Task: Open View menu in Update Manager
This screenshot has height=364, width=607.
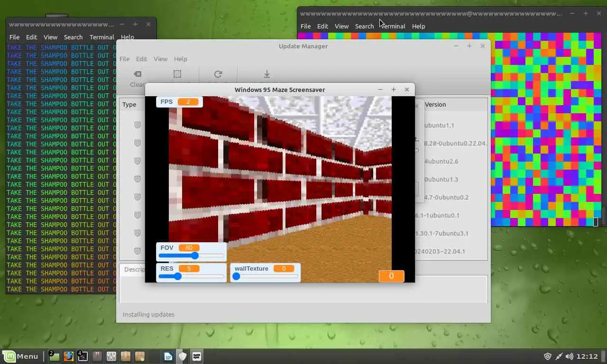Action: (160, 59)
